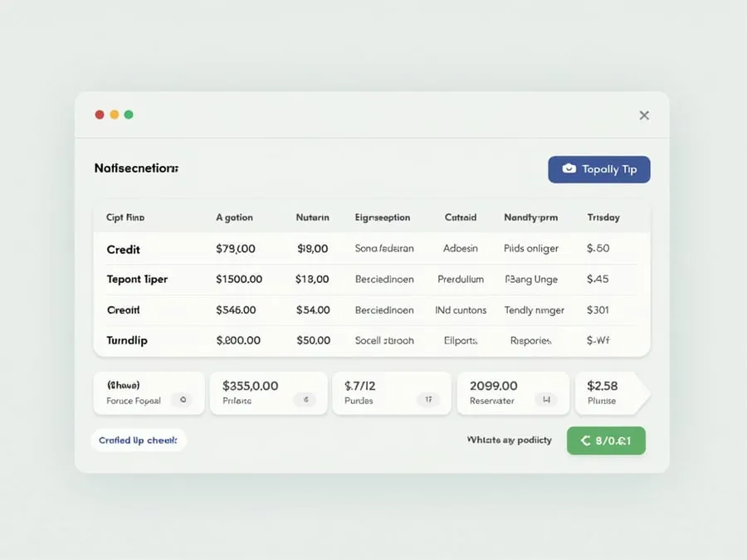Select the Turndlip table row
This screenshot has width=747, height=560.
[372, 340]
